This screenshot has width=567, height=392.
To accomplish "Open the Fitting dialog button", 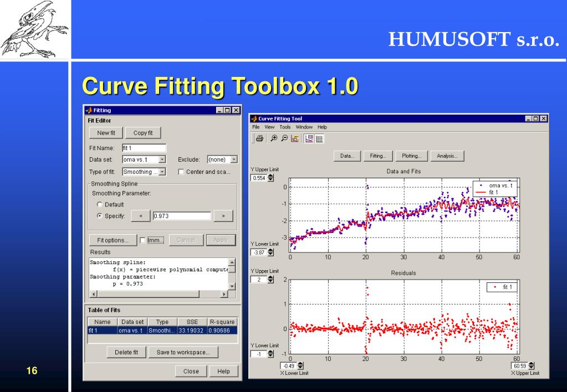I will (378, 156).
